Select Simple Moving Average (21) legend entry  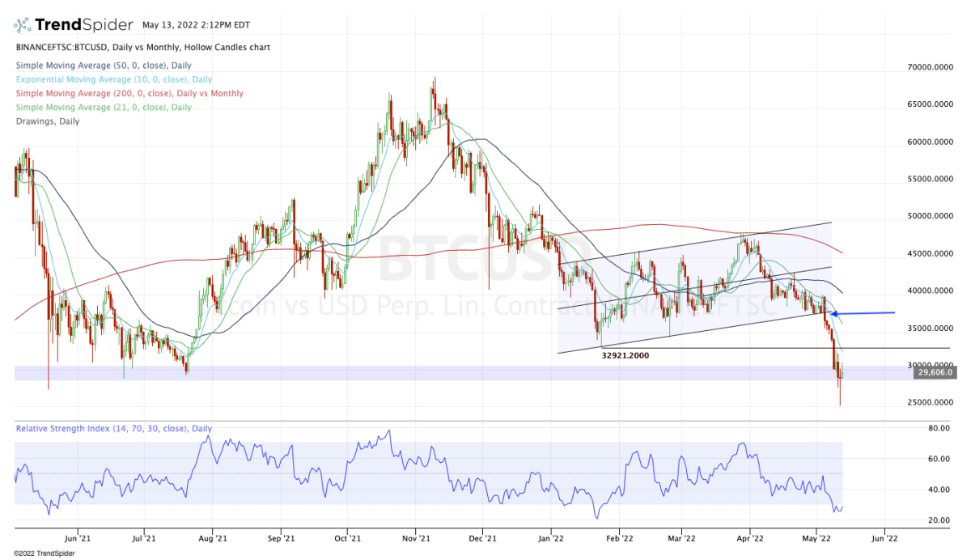[103, 107]
